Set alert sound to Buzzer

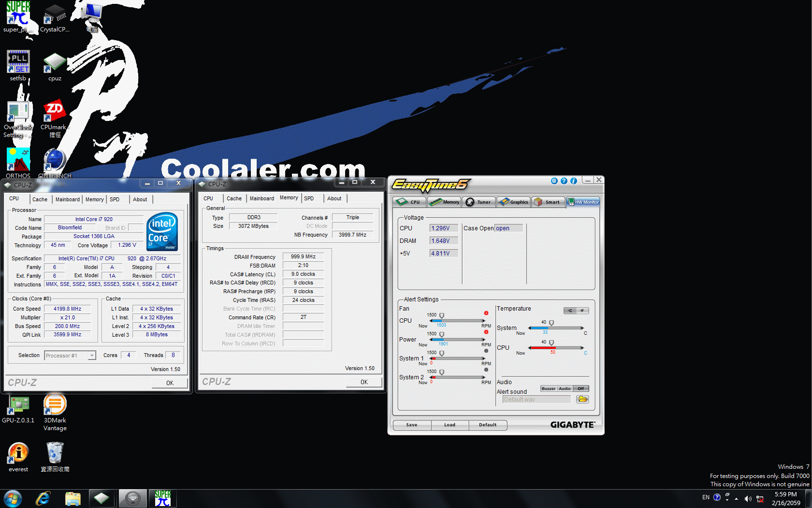point(549,388)
